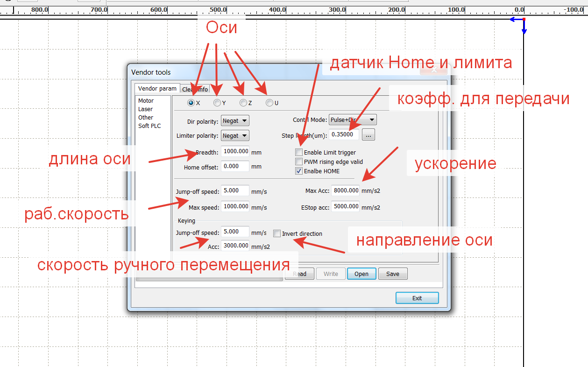Click the Open button

tap(361, 274)
